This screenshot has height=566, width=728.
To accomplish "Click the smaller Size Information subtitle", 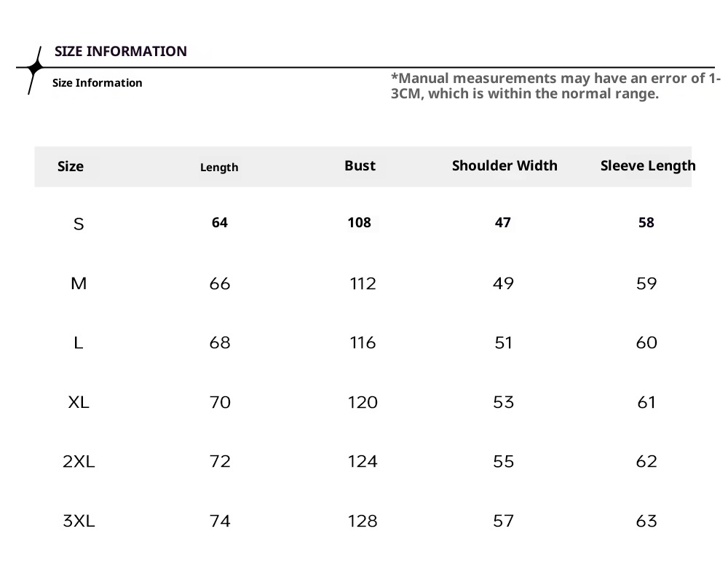I will click(98, 83).
